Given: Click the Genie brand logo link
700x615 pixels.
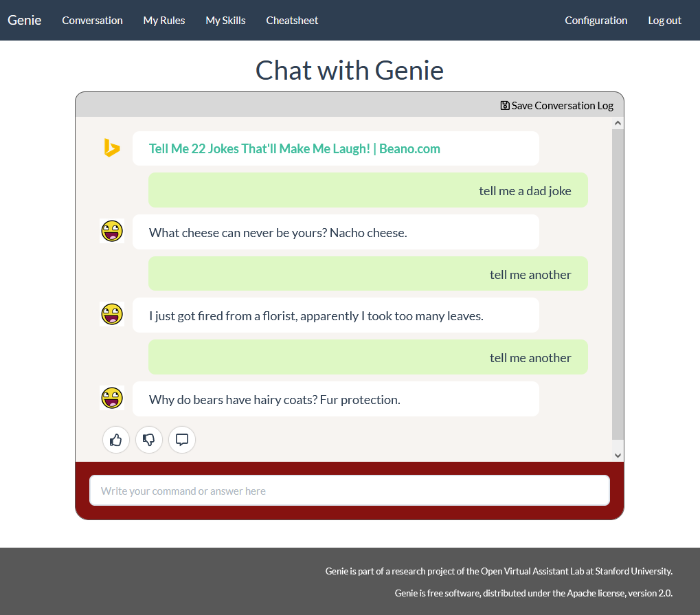Looking at the screenshot, I should [25, 20].
